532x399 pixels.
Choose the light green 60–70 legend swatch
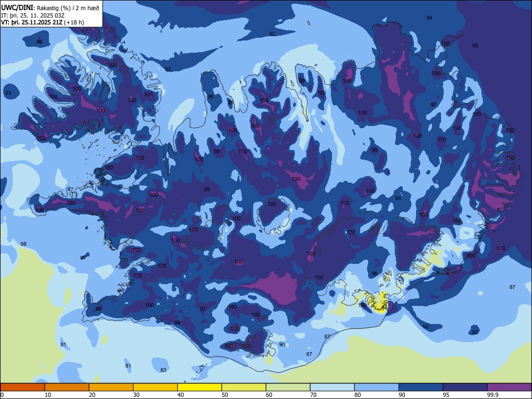point(288,387)
